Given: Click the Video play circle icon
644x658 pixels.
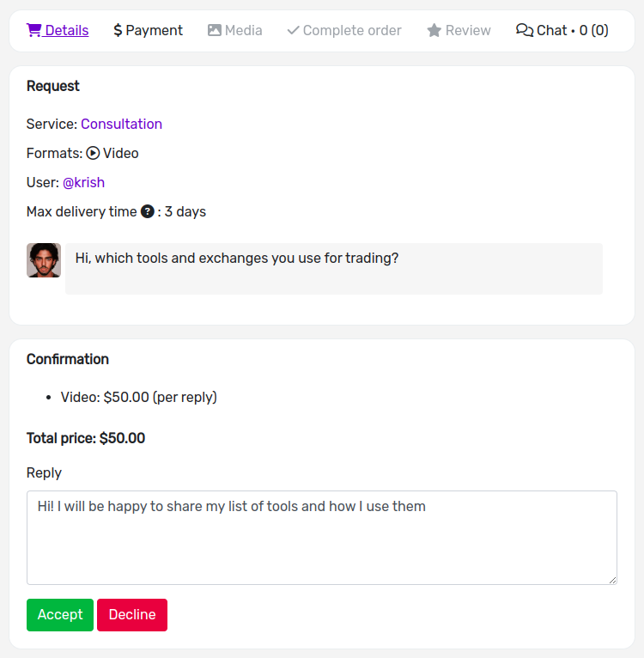Looking at the screenshot, I should (x=93, y=153).
